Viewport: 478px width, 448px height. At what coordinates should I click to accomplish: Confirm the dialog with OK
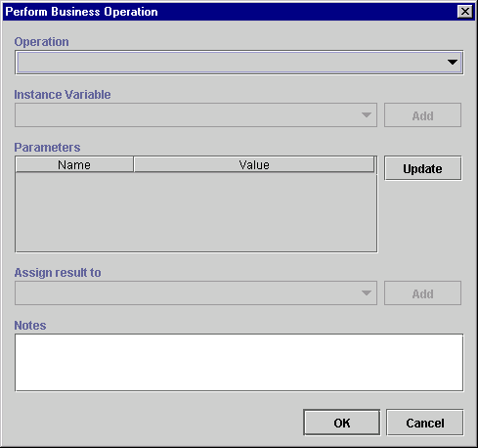[x=342, y=423]
